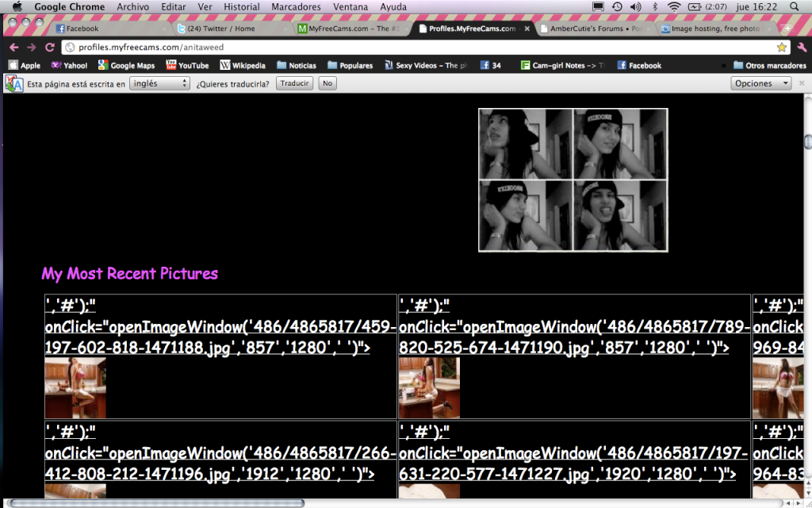Click the Traducir button
Image resolution: width=812 pixels, height=508 pixels.
point(295,83)
